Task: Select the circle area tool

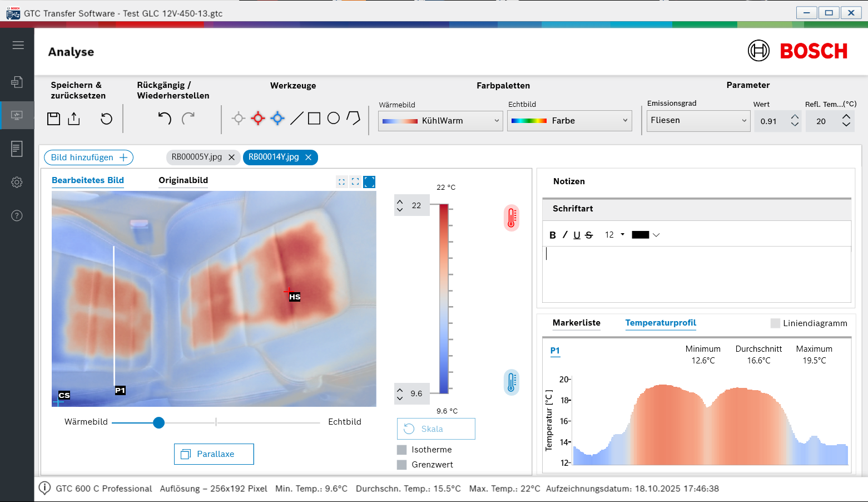Action: coord(334,118)
